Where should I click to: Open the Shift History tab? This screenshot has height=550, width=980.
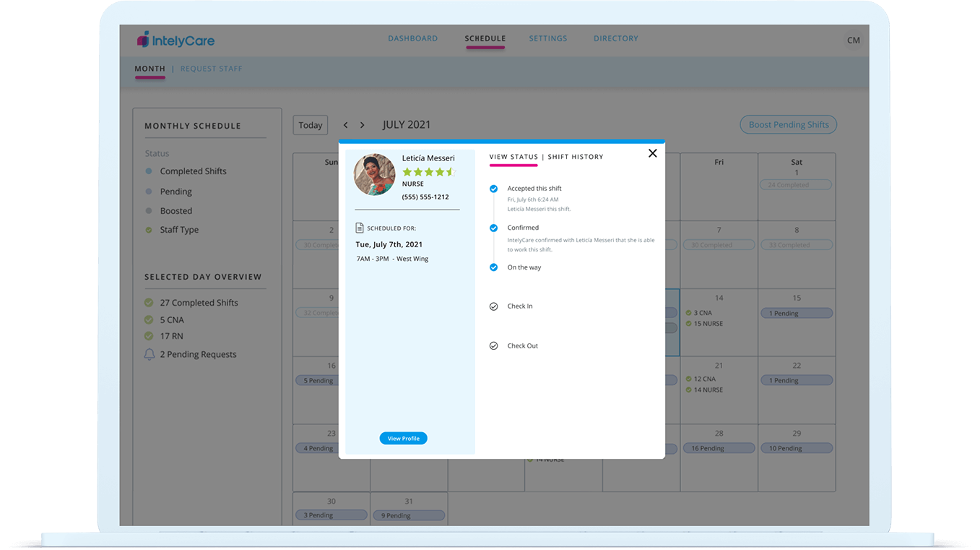click(x=576, y=157)
